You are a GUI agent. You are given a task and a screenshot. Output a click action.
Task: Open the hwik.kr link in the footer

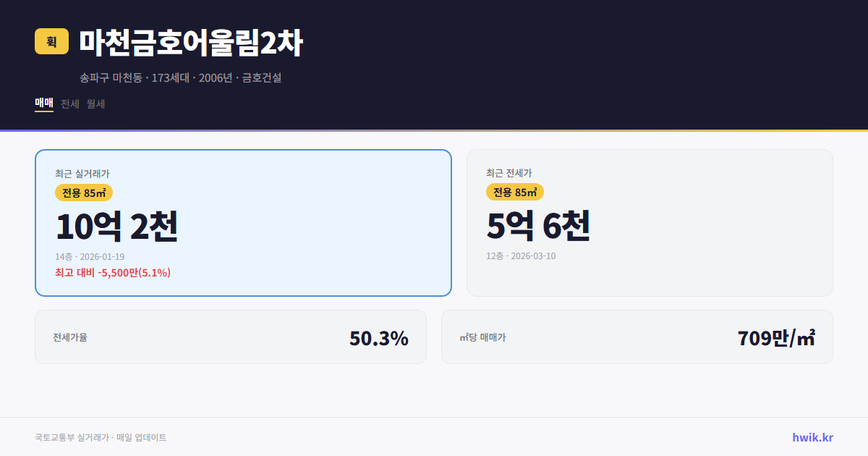tap(812, 437)
